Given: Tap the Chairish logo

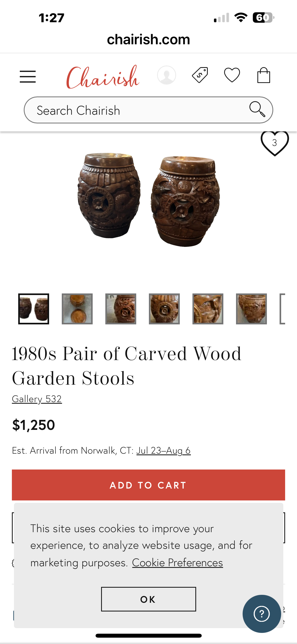Looking at the screenshot, I should (103, 77).
